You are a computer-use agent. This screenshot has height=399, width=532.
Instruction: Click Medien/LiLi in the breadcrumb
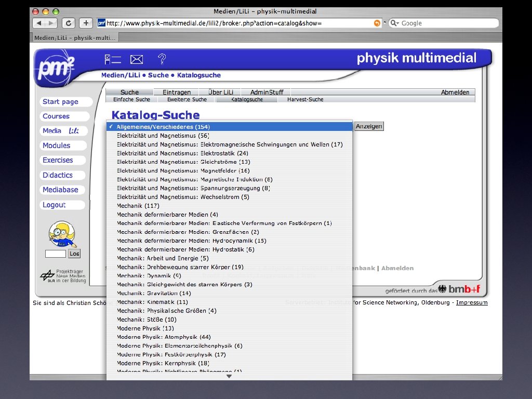click(x=121, y=75)
